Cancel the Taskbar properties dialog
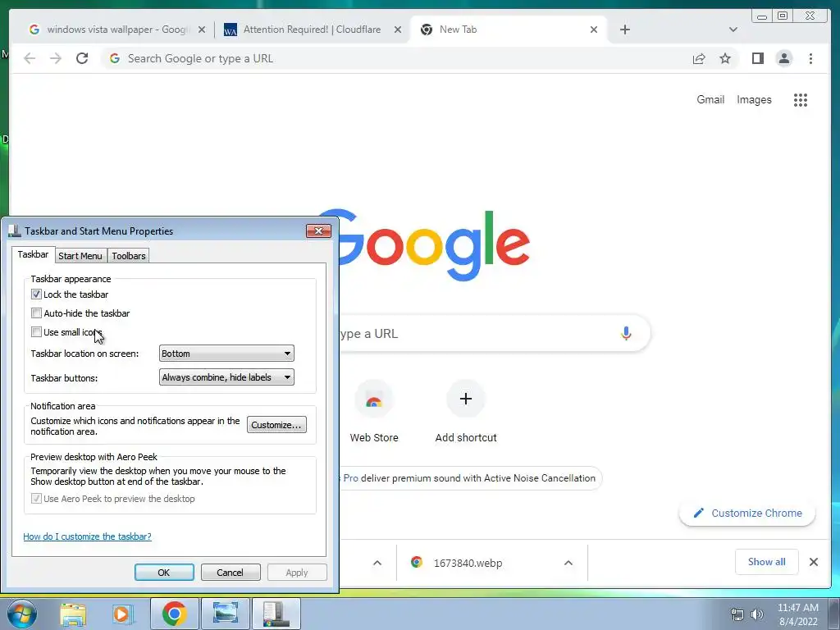The width and height of the screenshot is (840, 630). tap(231, 572)
